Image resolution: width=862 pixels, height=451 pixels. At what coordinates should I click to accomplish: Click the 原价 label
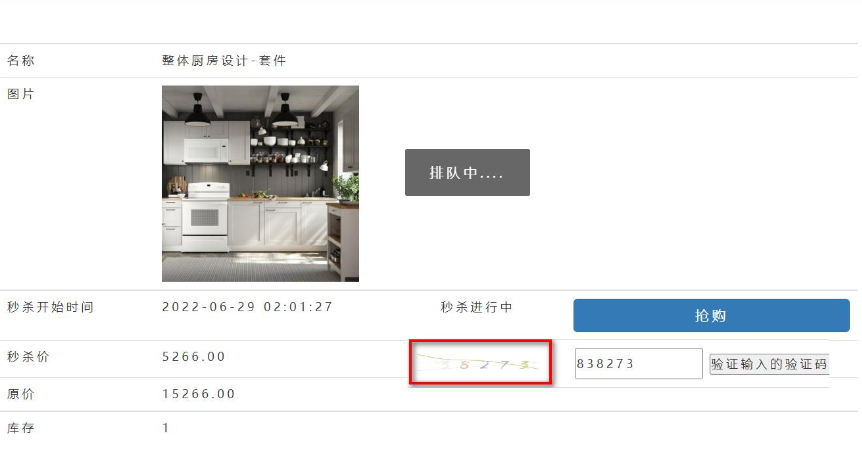tap(21, 394)
